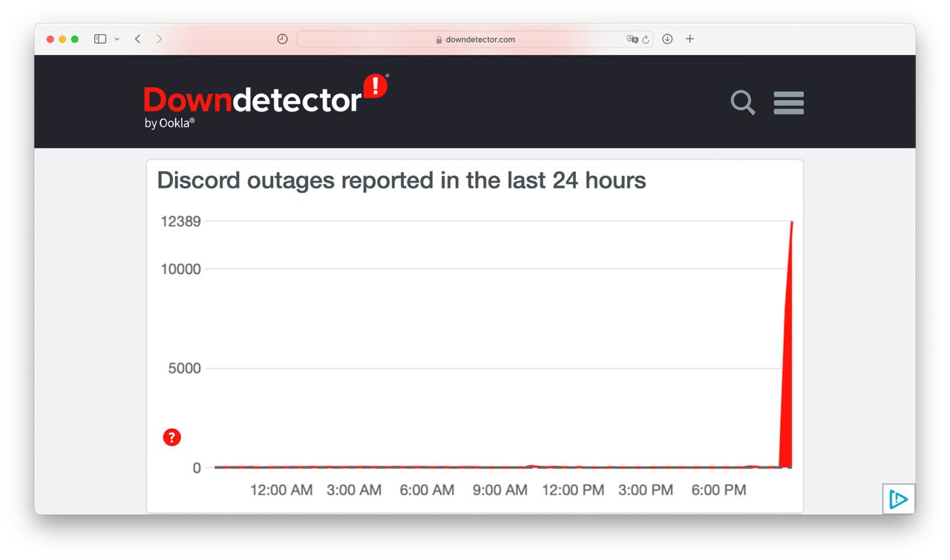Viewport: 950px width, 560px height.
Task: Click the 12389 peak value label
Action: pos(180,221)
